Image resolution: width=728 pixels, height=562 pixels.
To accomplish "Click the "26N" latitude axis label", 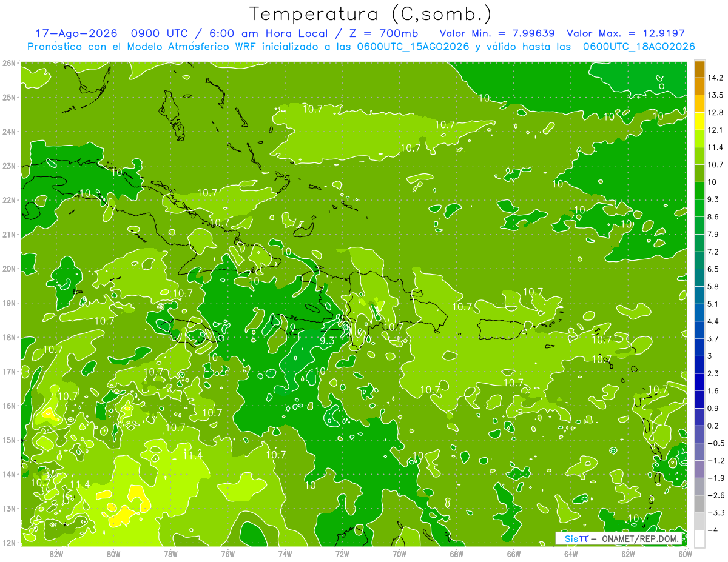I will (x=9, y=63).
